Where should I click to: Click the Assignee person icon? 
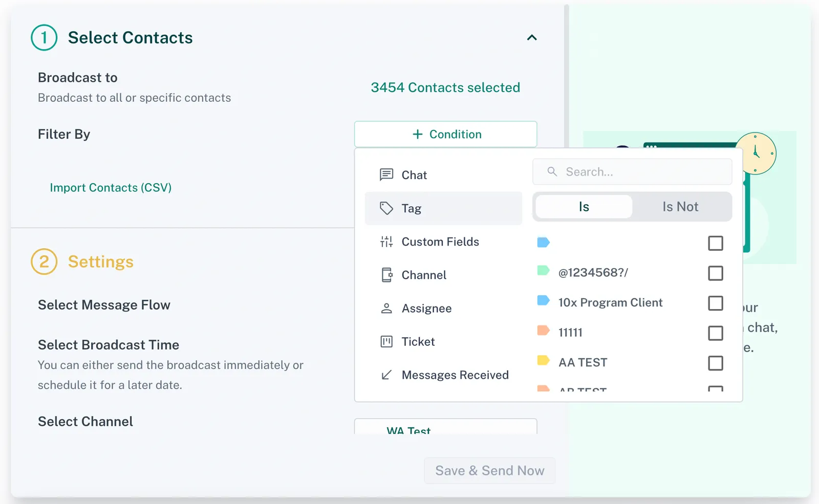pyautogui.click(x=386, y=309)
